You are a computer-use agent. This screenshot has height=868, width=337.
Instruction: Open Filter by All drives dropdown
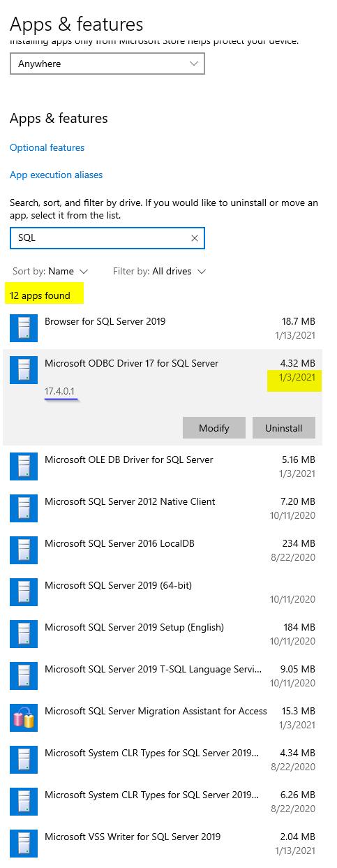click(x=160, y=271)
